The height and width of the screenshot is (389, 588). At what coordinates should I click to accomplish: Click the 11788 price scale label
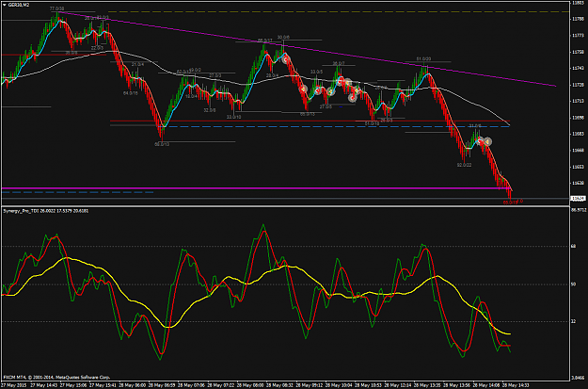(x=577, y=19)
